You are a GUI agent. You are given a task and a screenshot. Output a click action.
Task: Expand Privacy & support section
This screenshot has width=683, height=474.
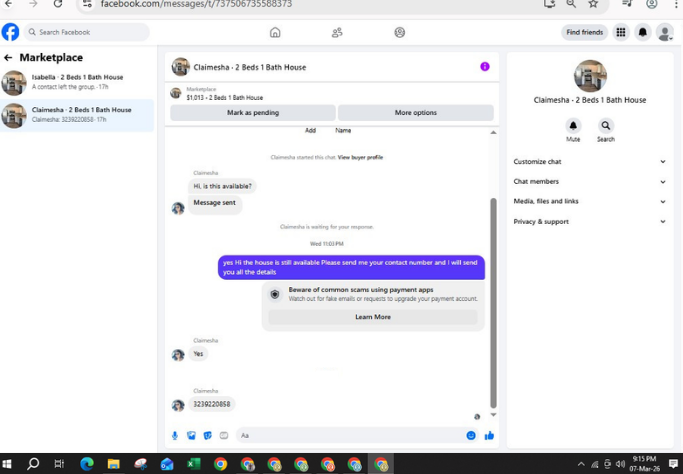point(589,221)
